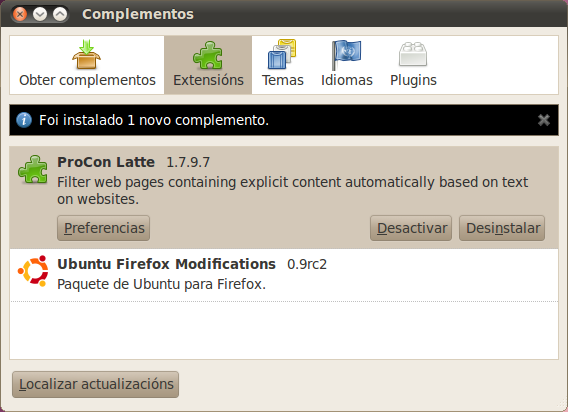
Task: Close the Complementos window
Action: [x=20, y=14]
